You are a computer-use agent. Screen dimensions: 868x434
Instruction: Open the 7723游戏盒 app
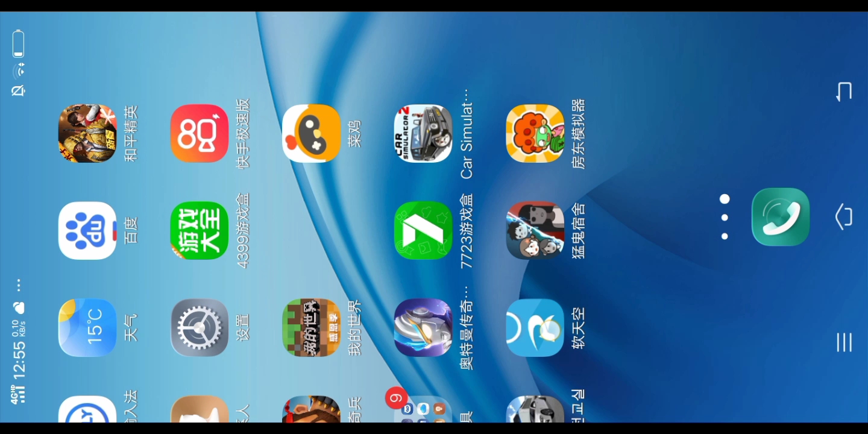pos(423,230)
